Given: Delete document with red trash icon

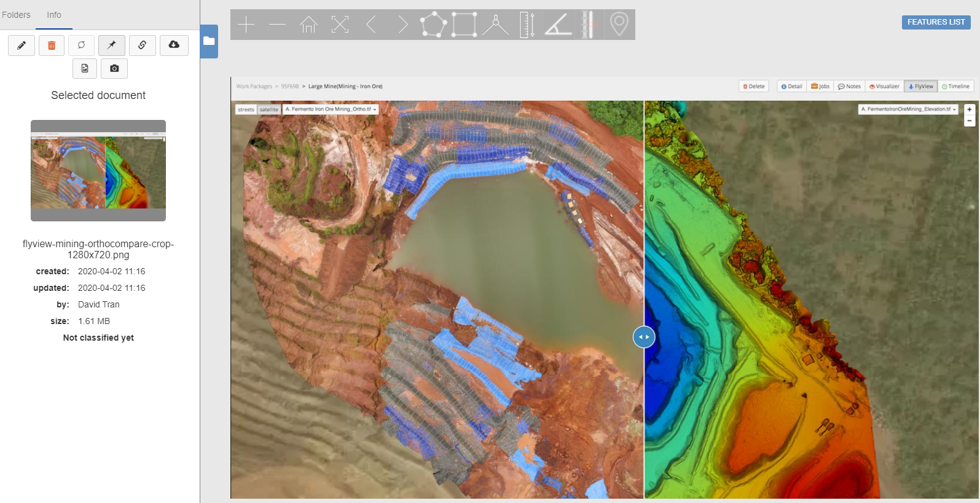Looking at the screenshot, I should [x=52, y=46].
